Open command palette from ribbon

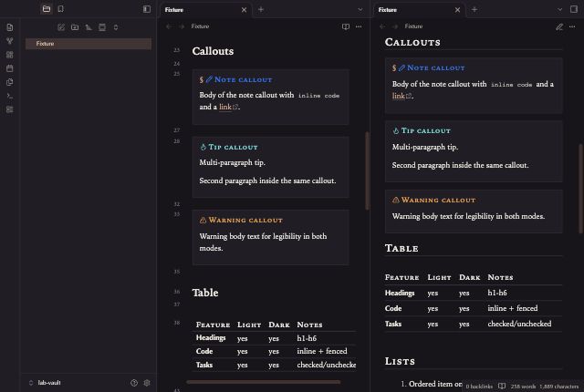(x=10, y=96)
